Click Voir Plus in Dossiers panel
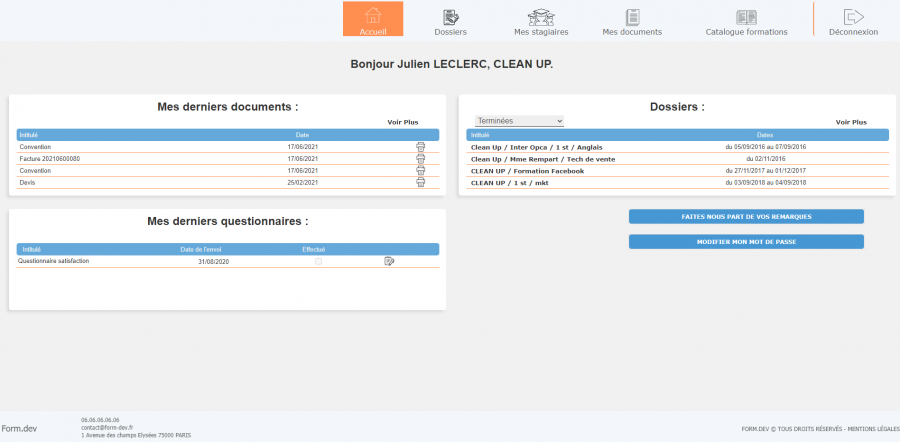Image resolution: width=900 pixels, height=442 pixels. coord(850,122)
